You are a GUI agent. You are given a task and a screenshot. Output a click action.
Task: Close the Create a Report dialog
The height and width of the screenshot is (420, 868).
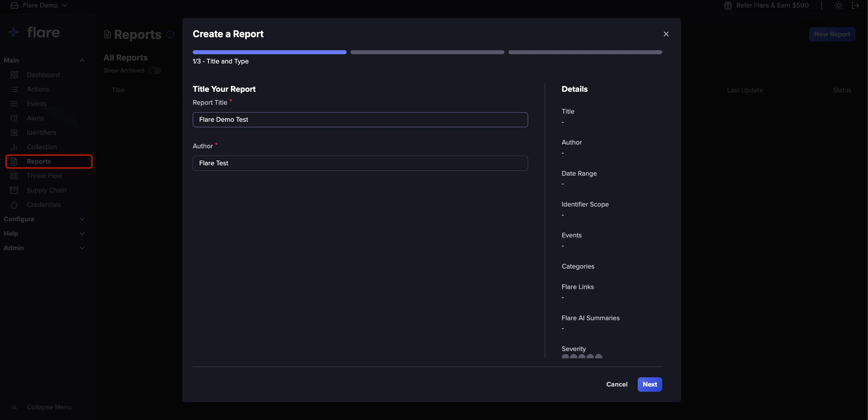pyautogui.click(x=666, y=34)
